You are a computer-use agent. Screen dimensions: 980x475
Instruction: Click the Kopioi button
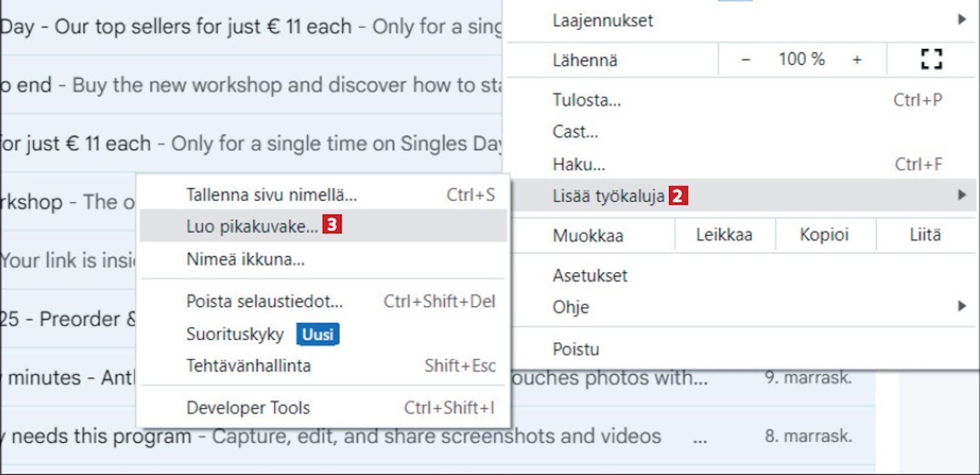[825, 235]
